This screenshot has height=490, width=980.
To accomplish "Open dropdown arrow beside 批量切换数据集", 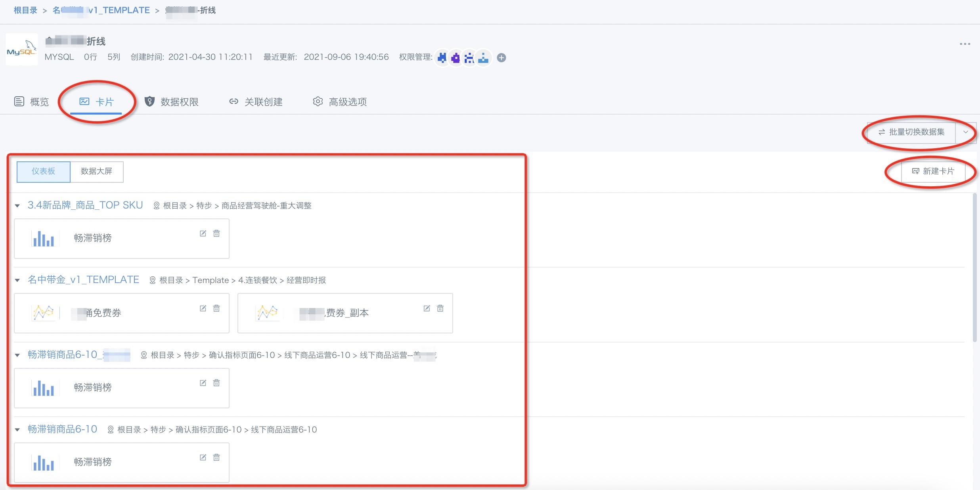I will click(x=965, y=132).
